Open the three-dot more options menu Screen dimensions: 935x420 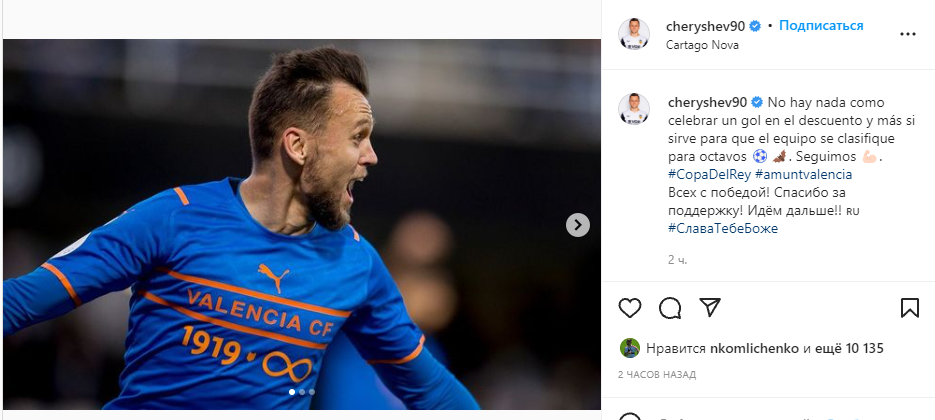tap(908, 34)
